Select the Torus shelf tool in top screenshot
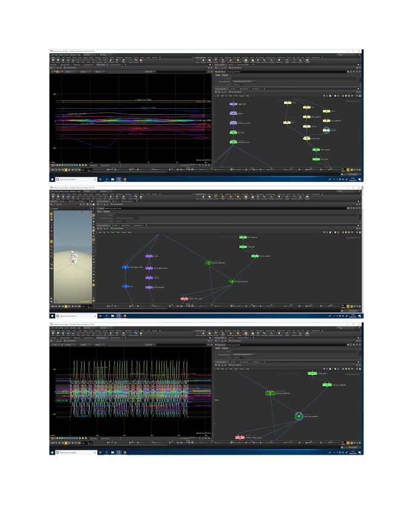Viewport: 411px width, 532px height. tap(68, 61)
